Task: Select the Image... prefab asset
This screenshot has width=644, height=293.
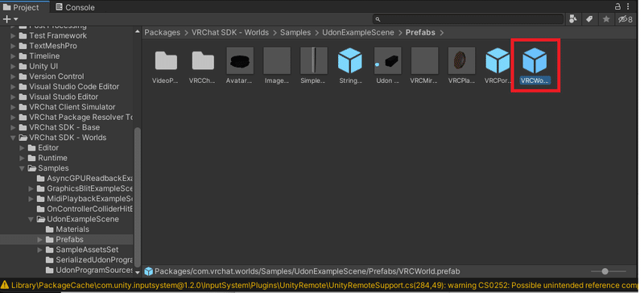Action: point(277,61)
